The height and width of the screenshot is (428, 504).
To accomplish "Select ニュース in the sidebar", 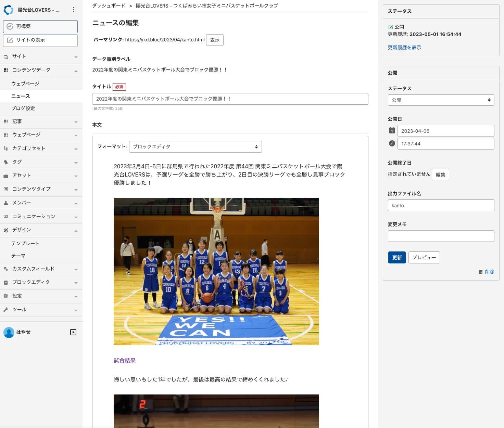I will (x=21, y=96).
